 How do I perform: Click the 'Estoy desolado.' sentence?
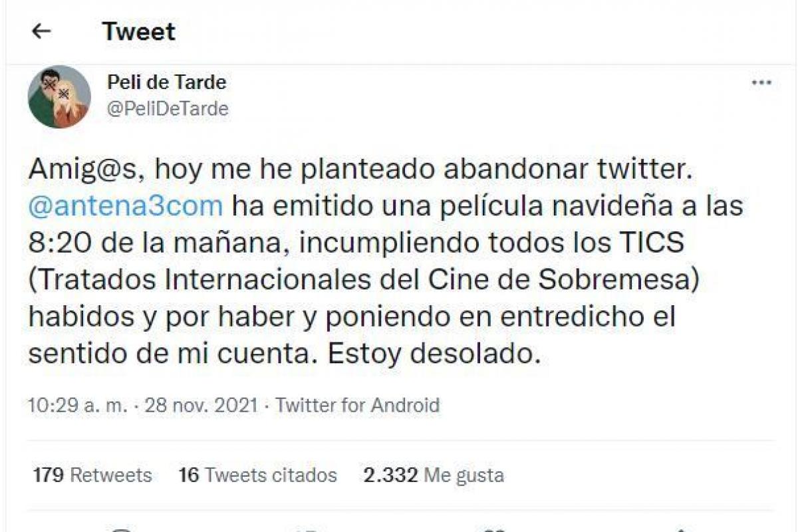coord(431,353)
